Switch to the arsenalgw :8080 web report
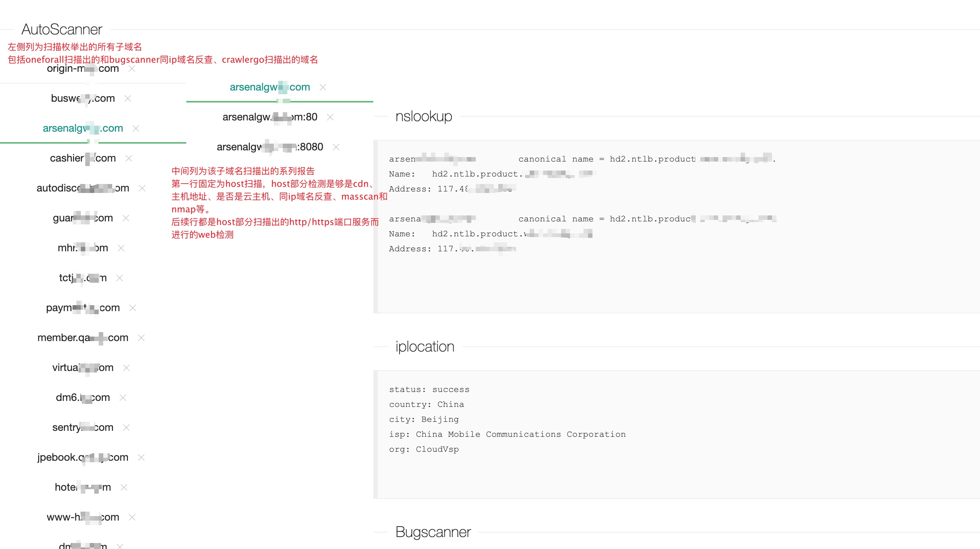This screenshot has height=549, width=980. tap(270, 147)
